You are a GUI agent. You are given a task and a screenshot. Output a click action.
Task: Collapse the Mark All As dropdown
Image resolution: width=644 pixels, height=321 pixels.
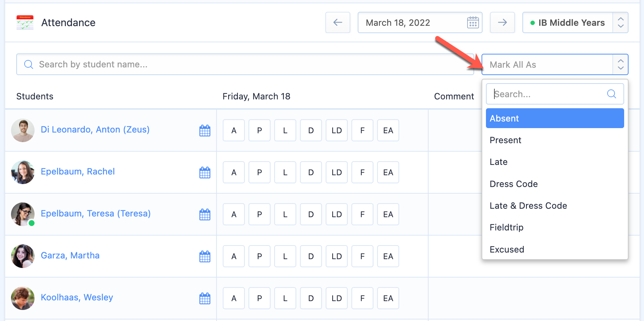620,64
